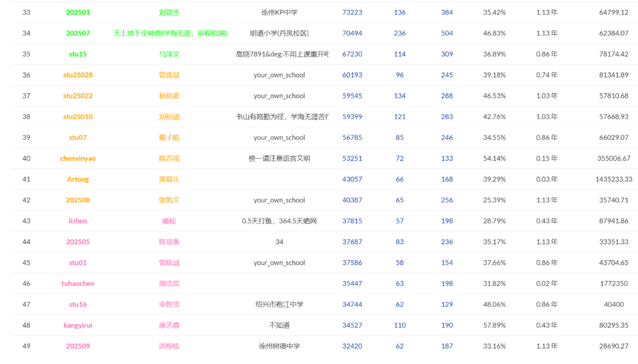The width and height of the screenshot is (638, 364).
Task: Open kangyirui profile link
Action: click(x=78, y=325)
